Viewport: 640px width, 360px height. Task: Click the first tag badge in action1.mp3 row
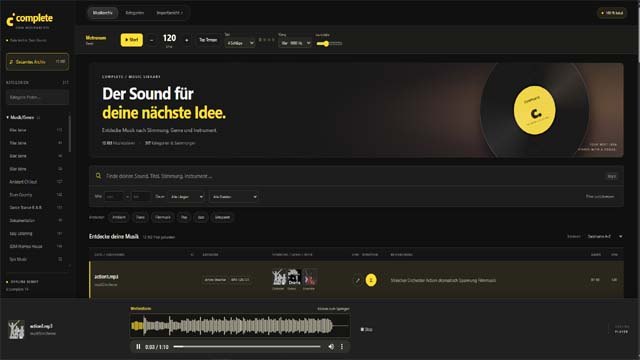(x=215, y=280)
